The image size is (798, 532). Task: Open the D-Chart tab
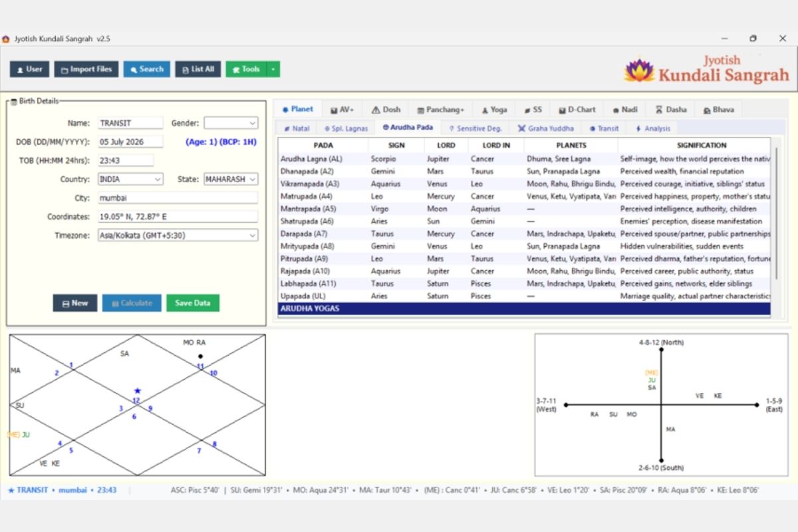click(x=577, y=110)
